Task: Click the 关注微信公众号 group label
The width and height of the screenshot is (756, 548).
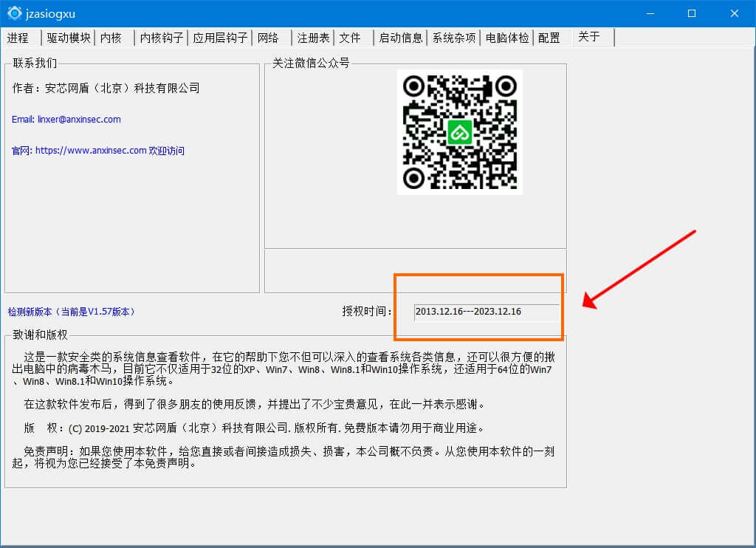Action: click(311, 63)
